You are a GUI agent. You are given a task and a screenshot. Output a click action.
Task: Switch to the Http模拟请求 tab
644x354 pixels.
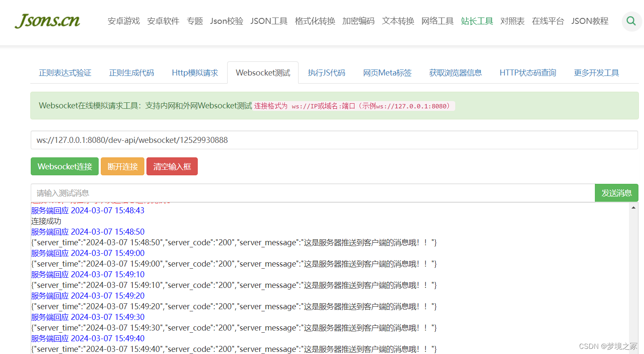pos(195,73)
